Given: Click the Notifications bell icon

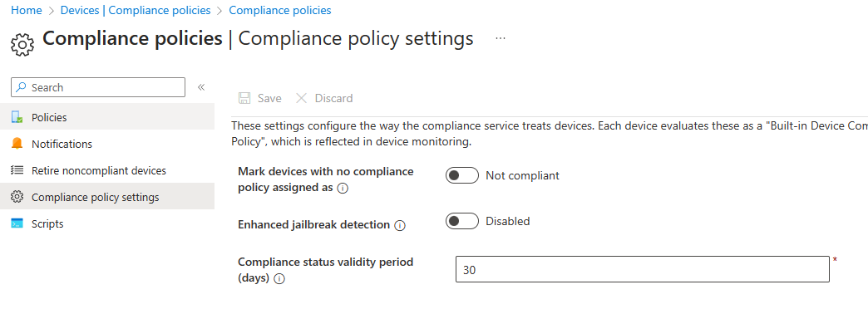Looking at the screenshot, I should coord(17,144).
